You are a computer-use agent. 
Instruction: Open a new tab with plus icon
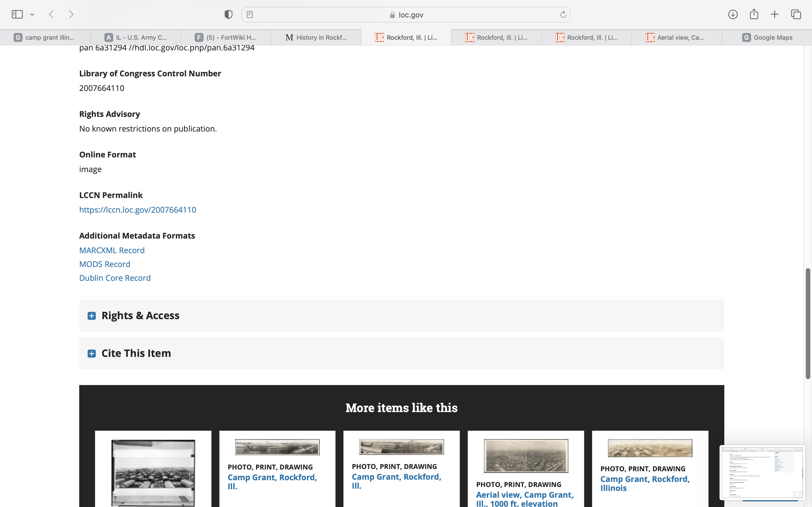(x=775, y=14)
